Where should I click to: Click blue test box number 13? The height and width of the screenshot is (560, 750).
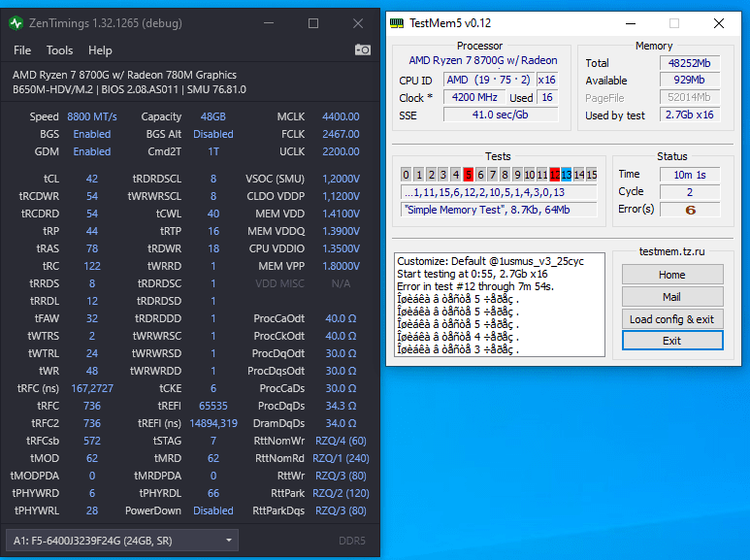click(x=567, y=175)
